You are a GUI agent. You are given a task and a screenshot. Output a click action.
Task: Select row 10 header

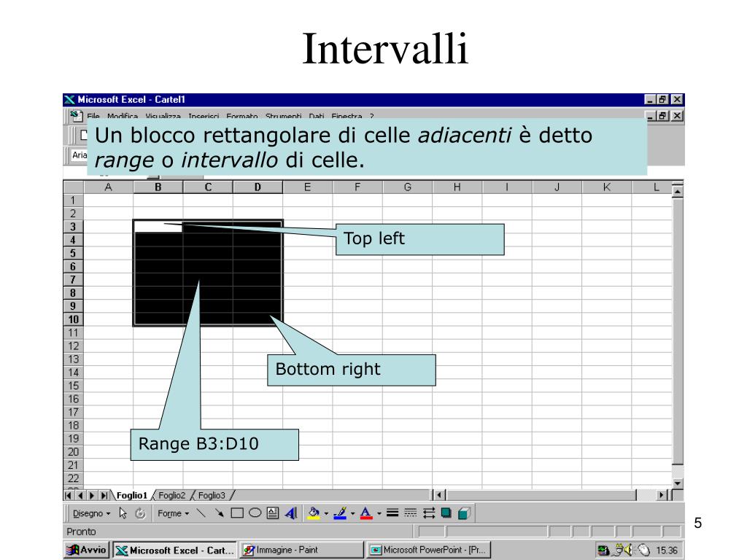[x=74, y=319]
